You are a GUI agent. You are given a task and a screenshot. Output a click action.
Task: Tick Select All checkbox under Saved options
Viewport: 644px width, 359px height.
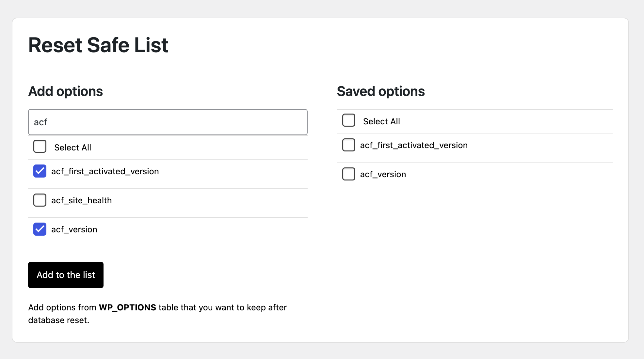(x=349, y=120)
